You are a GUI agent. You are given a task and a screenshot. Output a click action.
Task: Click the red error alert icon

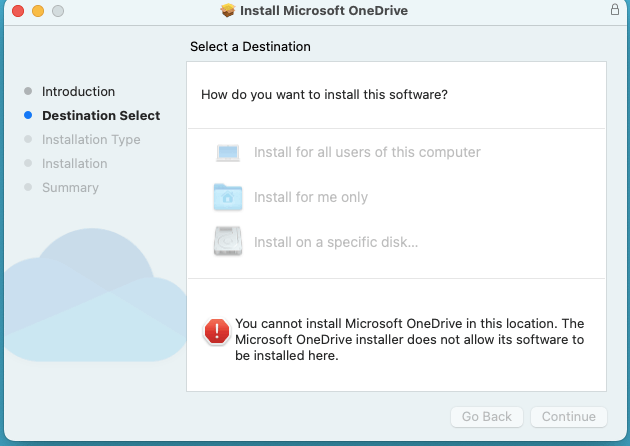pos(216,332)
